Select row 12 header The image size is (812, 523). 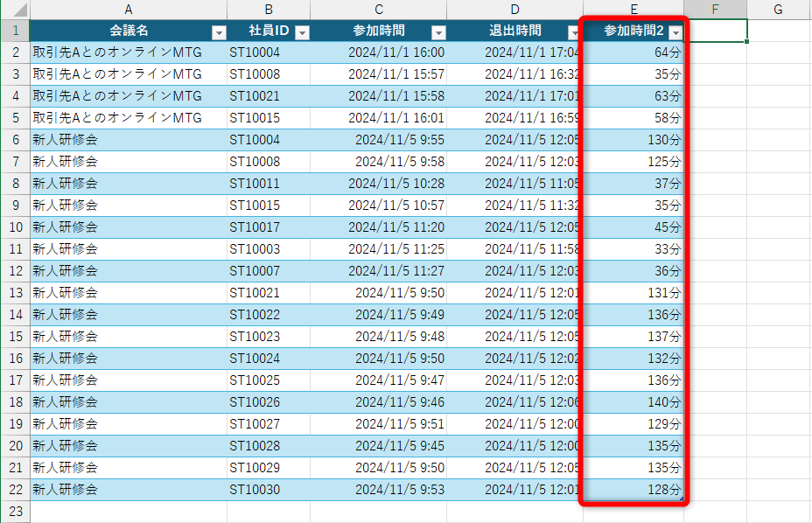click(15, 271)
